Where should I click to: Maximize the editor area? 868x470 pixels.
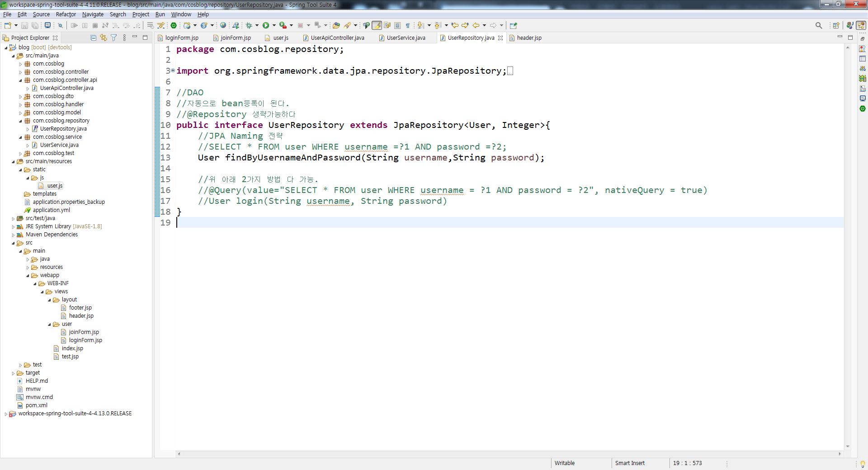coord(850,37)
